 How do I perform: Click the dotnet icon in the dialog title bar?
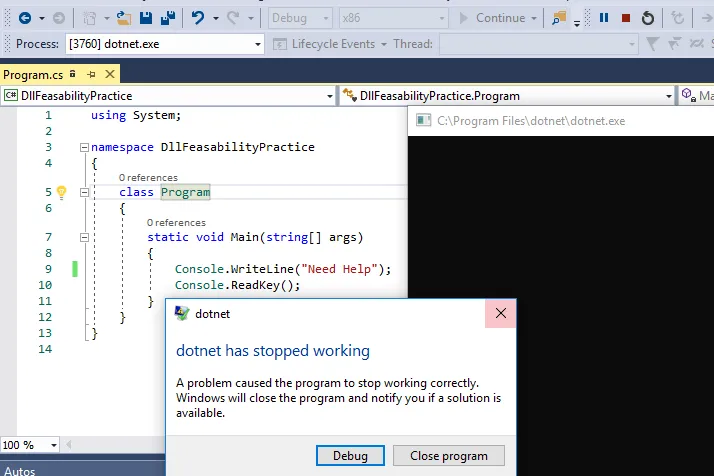182,313
